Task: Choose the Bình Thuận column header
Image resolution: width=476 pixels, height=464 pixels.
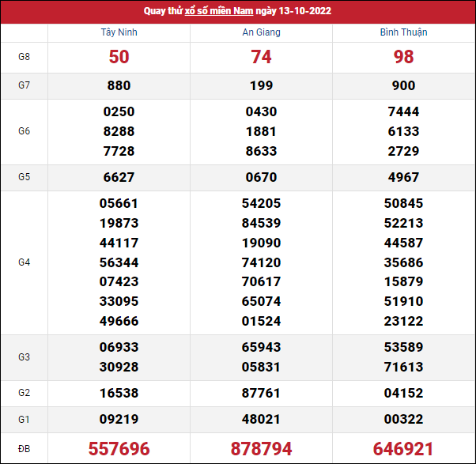Action: coord(403,32)
